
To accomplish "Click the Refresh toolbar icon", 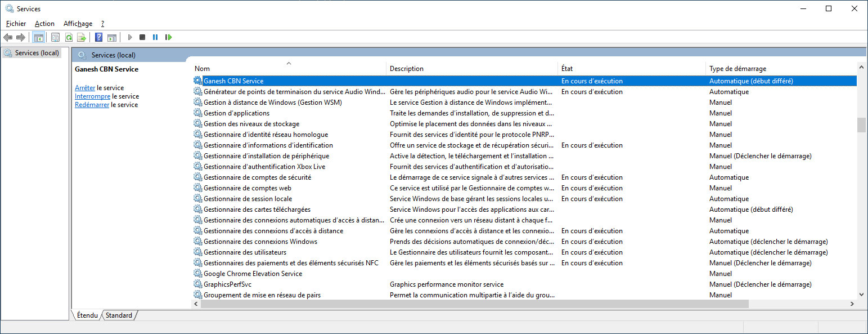I will click(69, 37).
